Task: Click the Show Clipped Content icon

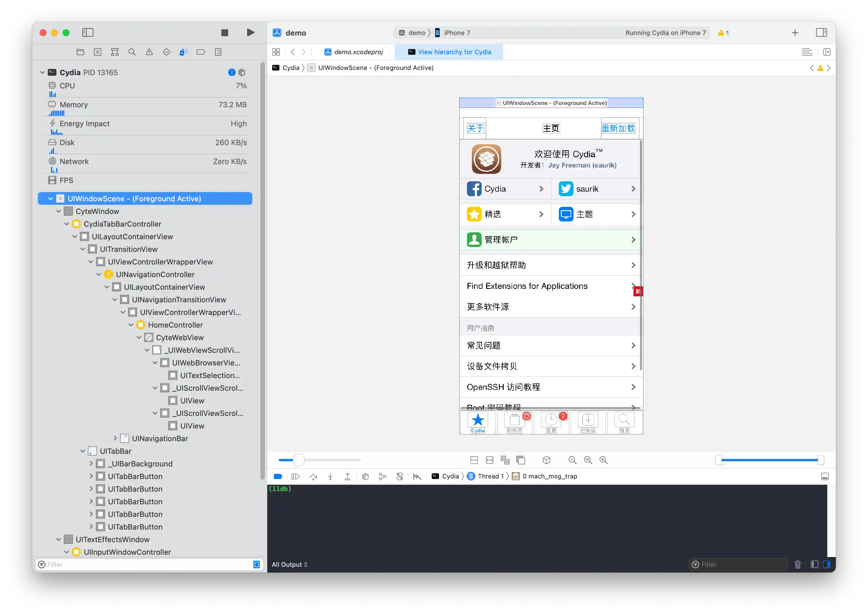Action: click(x=474, y=460)
